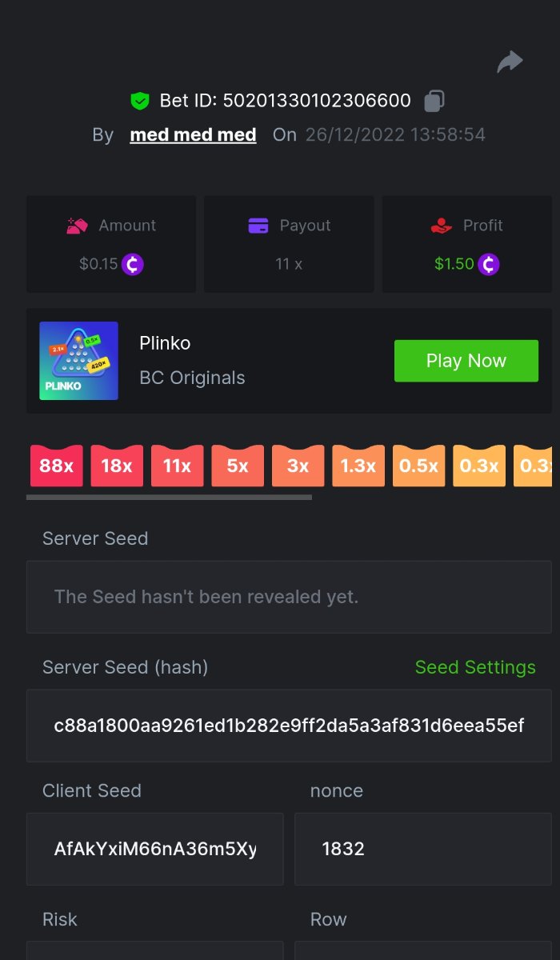This screenshot has height=960, width=560.
Task: Click the Payout card icon
Action: pyautogui.click(x=258, y=226)
